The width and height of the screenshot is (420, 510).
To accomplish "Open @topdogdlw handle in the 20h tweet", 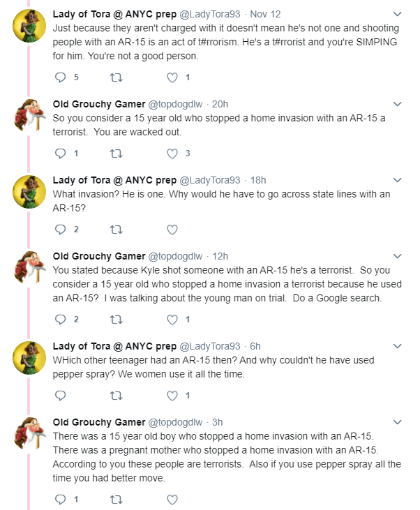I will pyautogui.click(x=175, y=105).
